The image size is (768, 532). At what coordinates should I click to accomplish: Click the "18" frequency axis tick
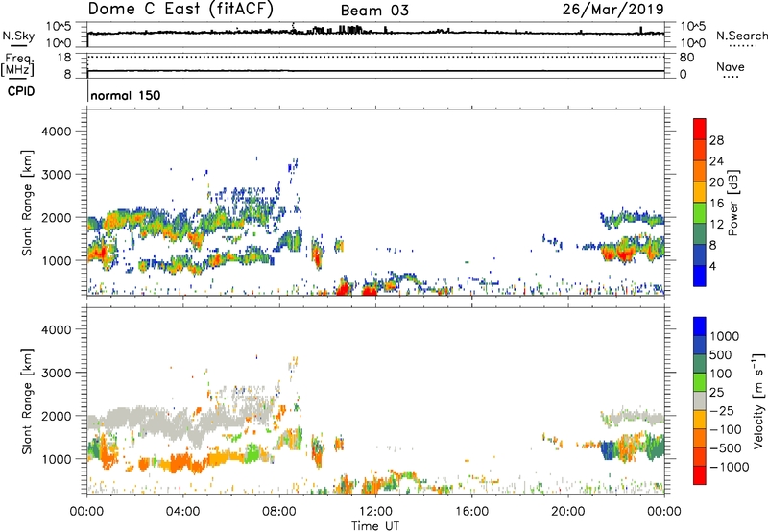(64, 58)
